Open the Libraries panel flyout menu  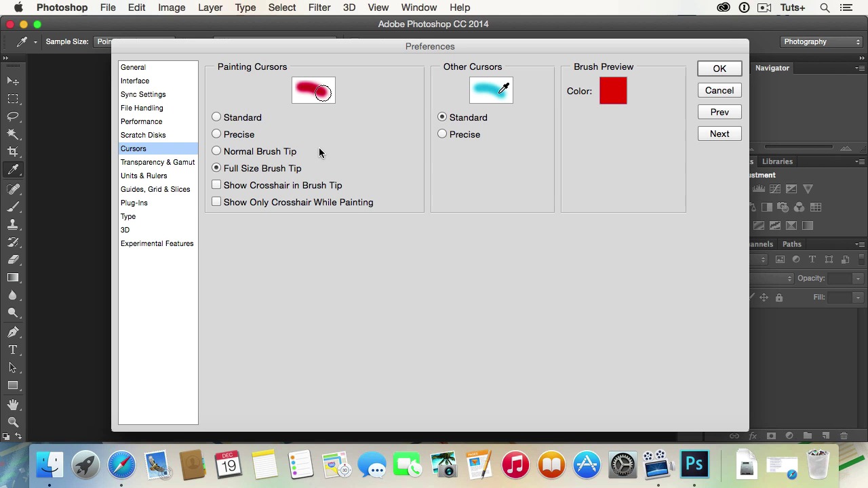860,161
